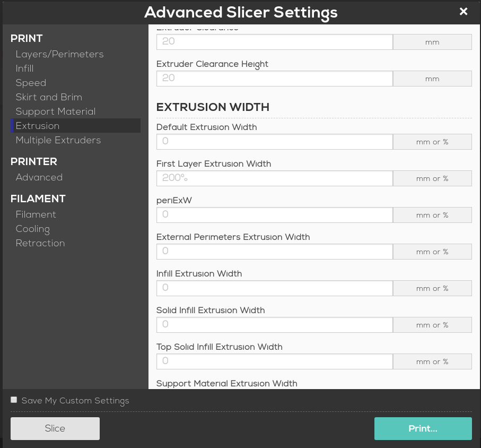
Task: Switch to Multiple Extruders section
Action: click(58, 140)
